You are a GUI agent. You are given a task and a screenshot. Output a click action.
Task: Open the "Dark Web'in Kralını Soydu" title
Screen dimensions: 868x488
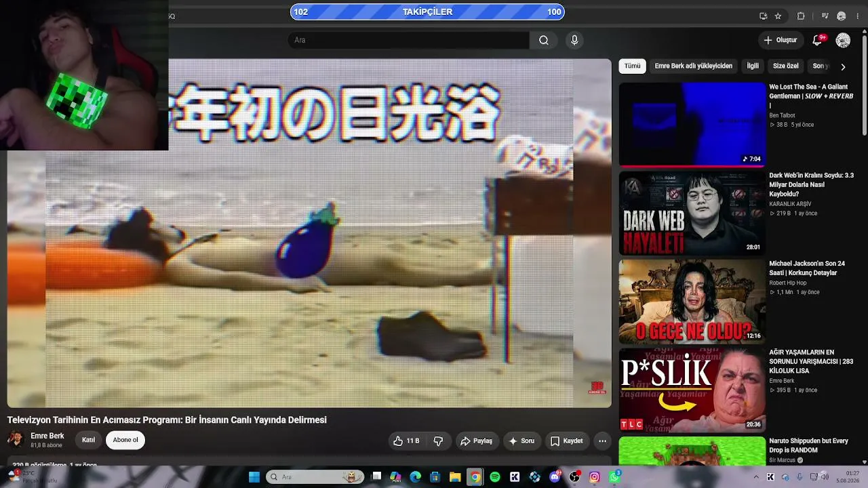pos(812,184)
